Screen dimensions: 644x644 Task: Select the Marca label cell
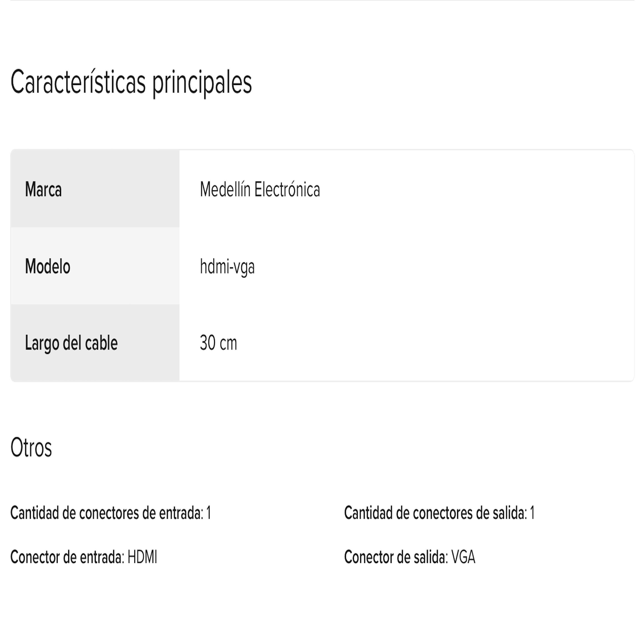point(95,189)
